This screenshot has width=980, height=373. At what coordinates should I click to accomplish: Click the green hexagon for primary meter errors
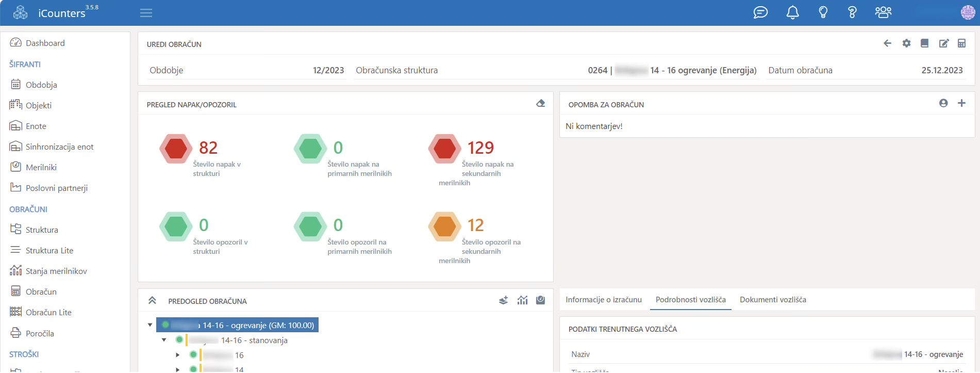point(310,149)
